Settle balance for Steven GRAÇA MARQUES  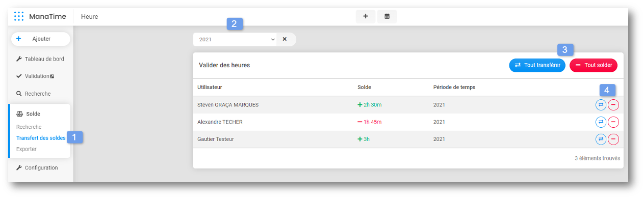click(613, 105)
